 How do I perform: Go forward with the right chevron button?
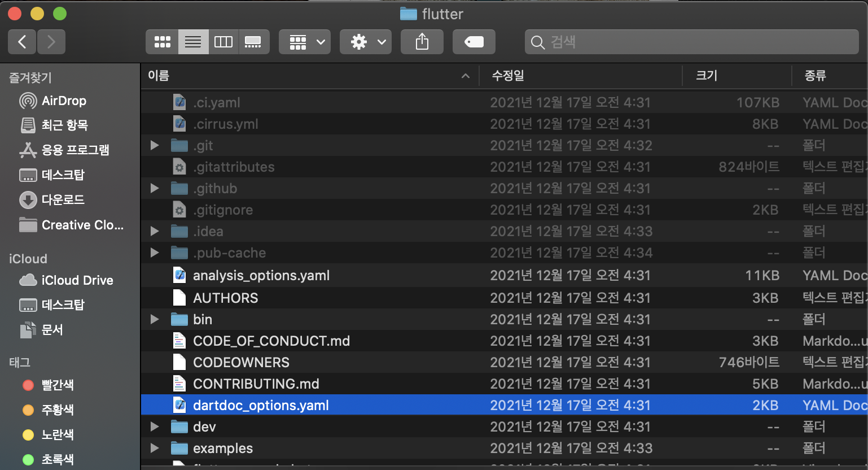51,42
